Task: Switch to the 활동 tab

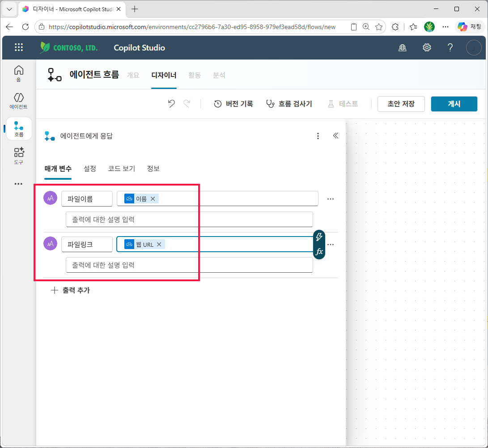Action: (x=195, y=75)
